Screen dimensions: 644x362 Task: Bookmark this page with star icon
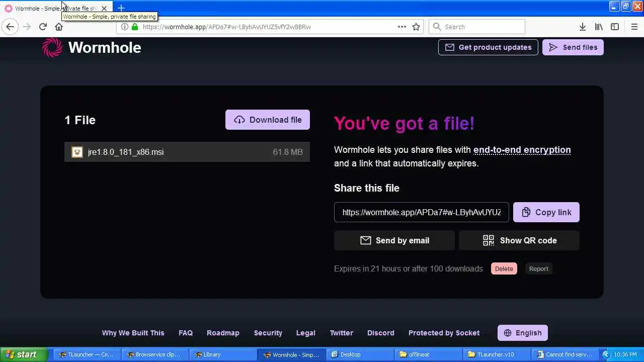click(416, 27)
